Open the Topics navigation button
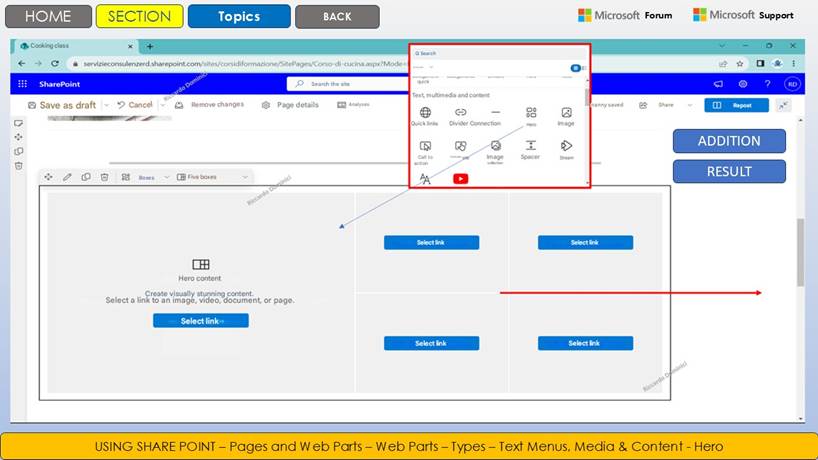 239,16
